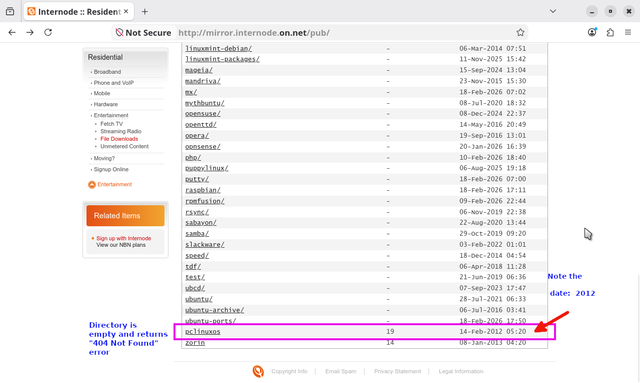The width and height of the screenshot is (640, 383).
Task: Click the date 14-Feb-2012 05:20
Action: click(x=493, y=332)
